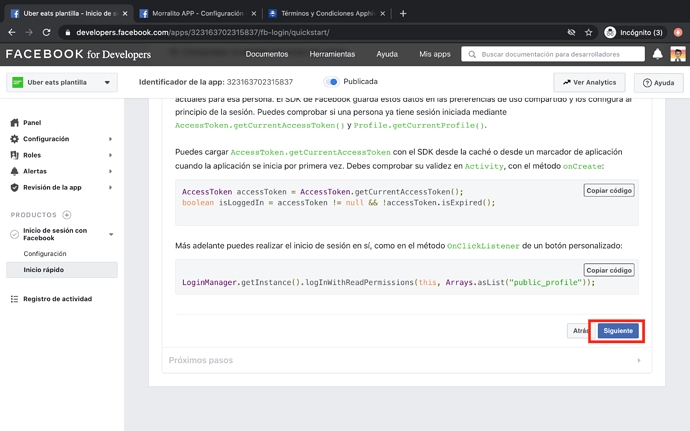Open the Documentos menu
This screenshot has height=431, width=690.
(x=267, y=54)
